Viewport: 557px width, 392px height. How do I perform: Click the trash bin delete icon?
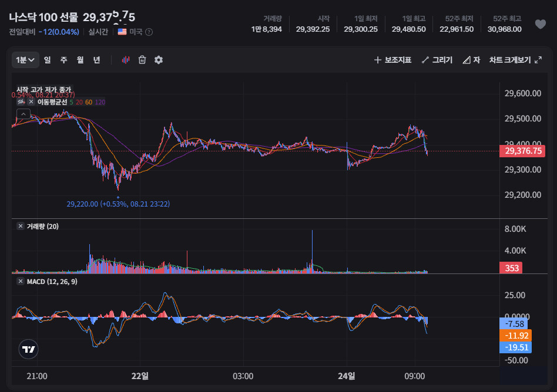[142, 60]
